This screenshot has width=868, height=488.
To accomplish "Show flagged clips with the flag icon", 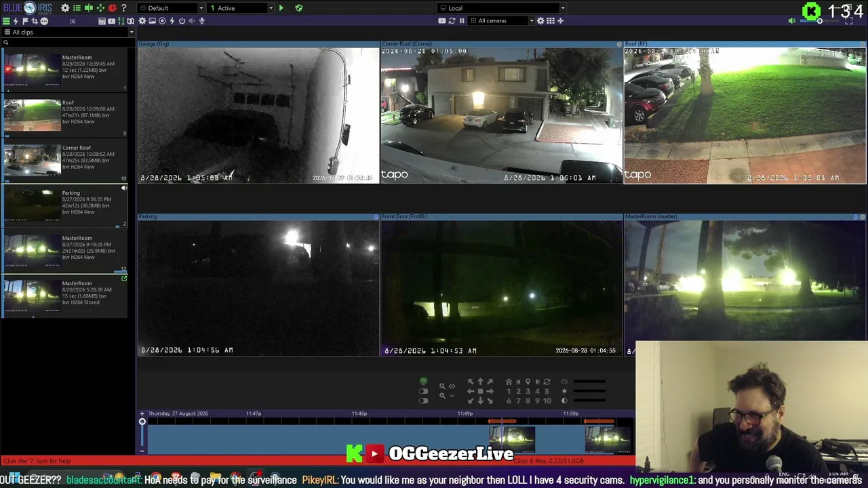I will coord(25,21).
